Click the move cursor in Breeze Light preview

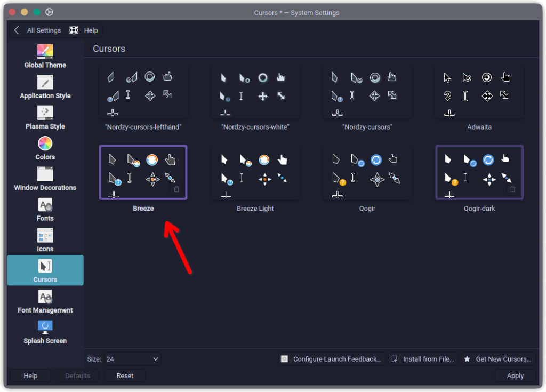[x=264, y=179]
